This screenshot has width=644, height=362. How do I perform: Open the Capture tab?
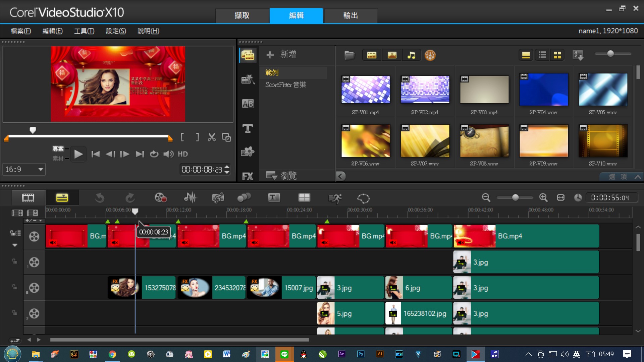[x=242, y=15]
